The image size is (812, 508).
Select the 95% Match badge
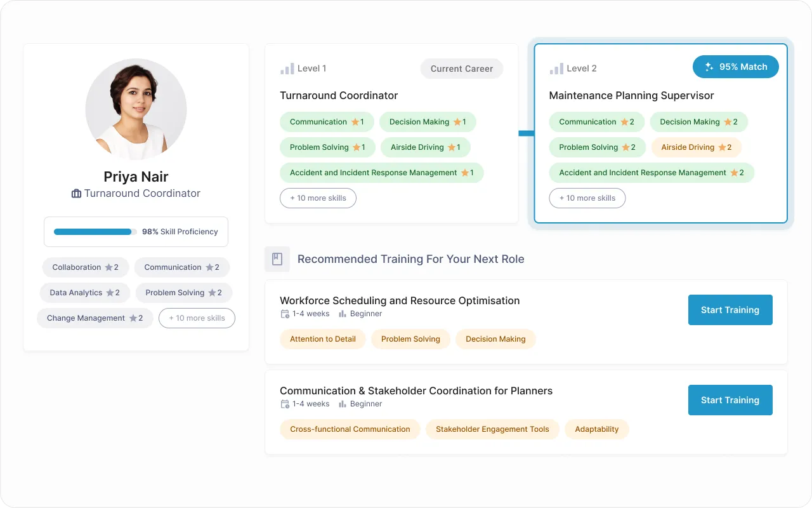pos(735,67)
